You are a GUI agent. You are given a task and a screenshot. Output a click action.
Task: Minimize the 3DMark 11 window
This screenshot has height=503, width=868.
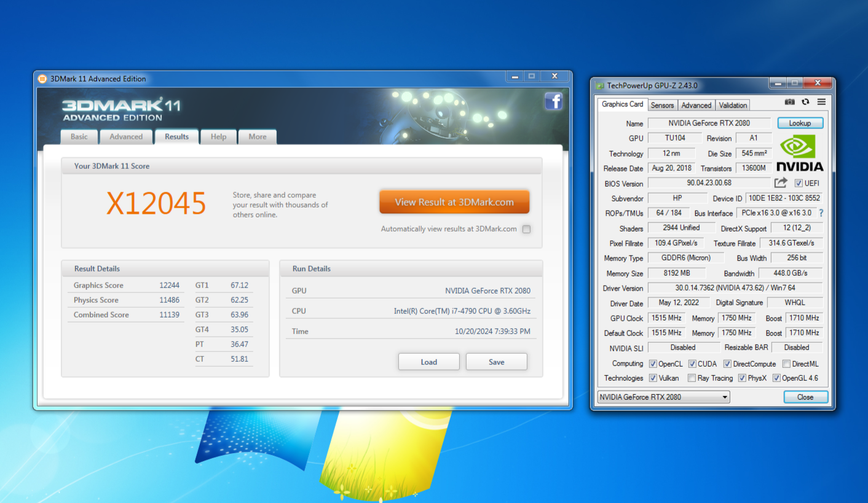515,76
